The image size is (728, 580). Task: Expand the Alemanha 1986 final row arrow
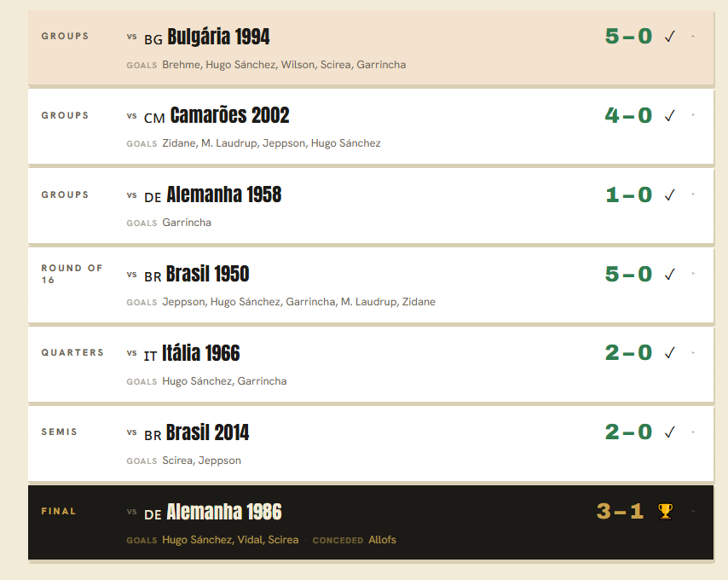(x=693, y=511)
